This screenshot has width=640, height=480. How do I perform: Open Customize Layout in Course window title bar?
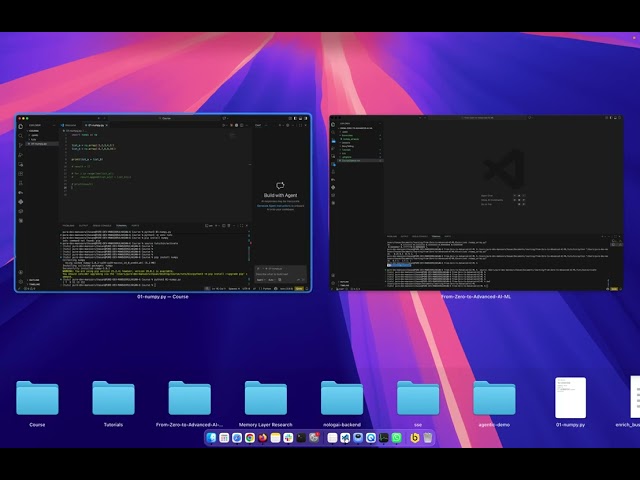point(290,118)
